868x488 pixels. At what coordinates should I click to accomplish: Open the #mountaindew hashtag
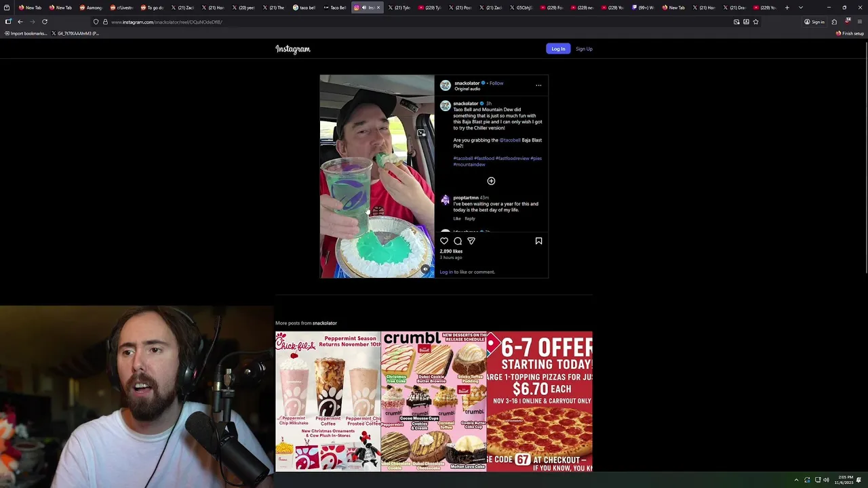[x=469, y=165]
